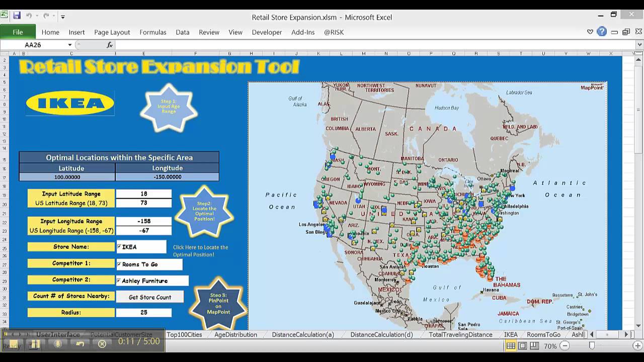This screenshot has height=362, width=644.
Task: Click latitude range upper value 73
Action: pyautogui.click(x=143, y=203)
